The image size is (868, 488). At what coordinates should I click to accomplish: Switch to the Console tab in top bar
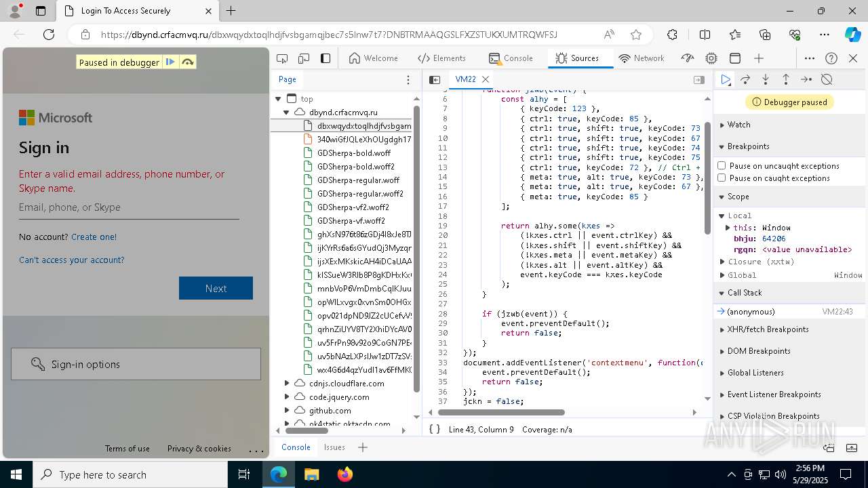[x=511, y=58]
